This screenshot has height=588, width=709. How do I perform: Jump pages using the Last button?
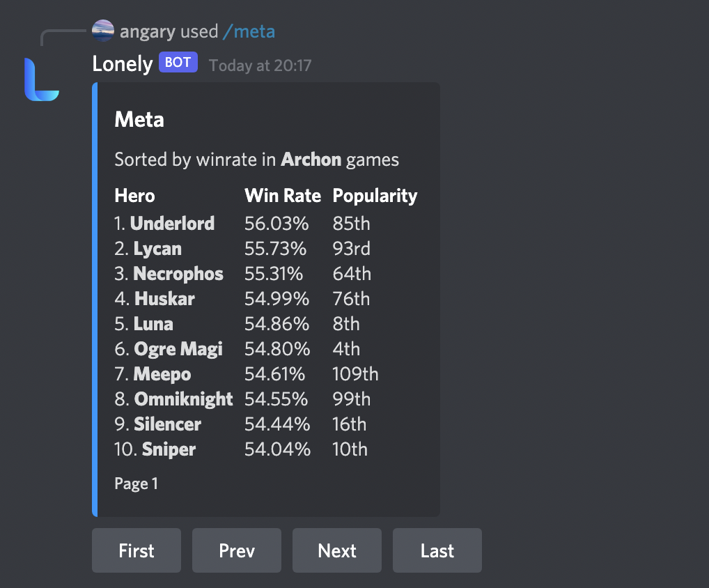[437, 550]
